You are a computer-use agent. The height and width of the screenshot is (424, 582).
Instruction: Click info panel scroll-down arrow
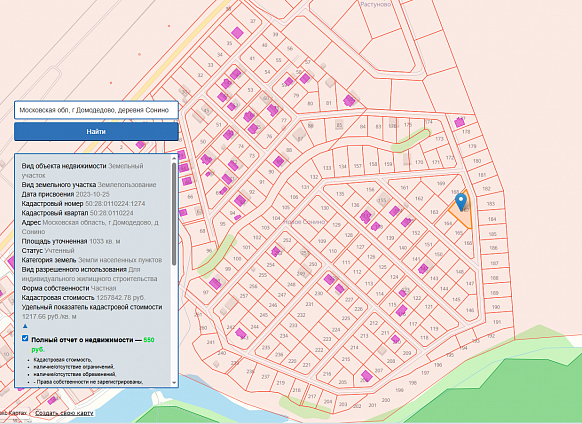[174, 383]
